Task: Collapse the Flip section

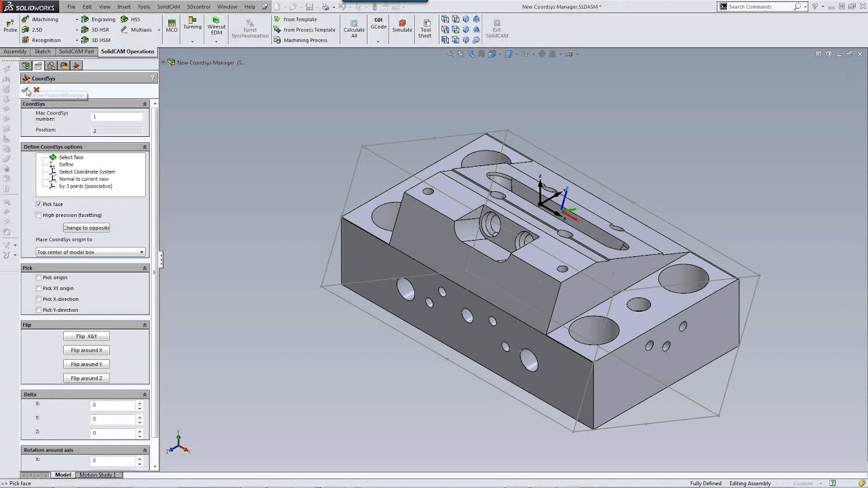Action: (144, 325)
